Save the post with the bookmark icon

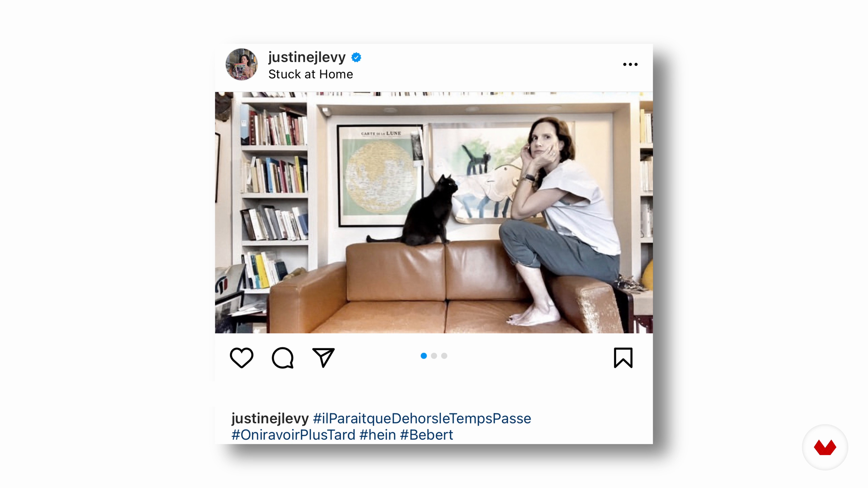tap(623, 358)
